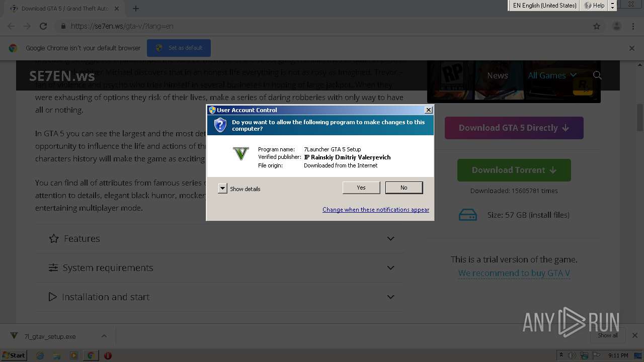Image resolution: width=644 pixels, height=362 pixels.
Task: Click Yes in the User Account Control dialog
Action: point(361,188)
